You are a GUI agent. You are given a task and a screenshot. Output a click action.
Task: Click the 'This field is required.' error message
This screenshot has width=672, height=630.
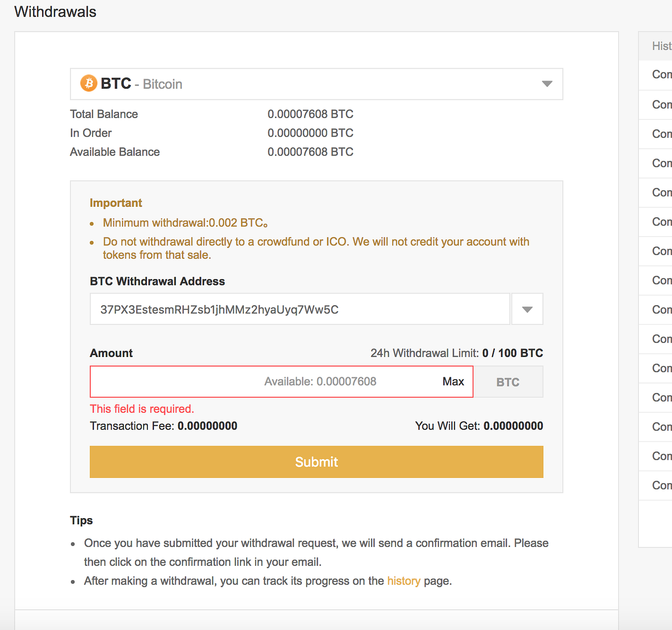click(142, 409)
